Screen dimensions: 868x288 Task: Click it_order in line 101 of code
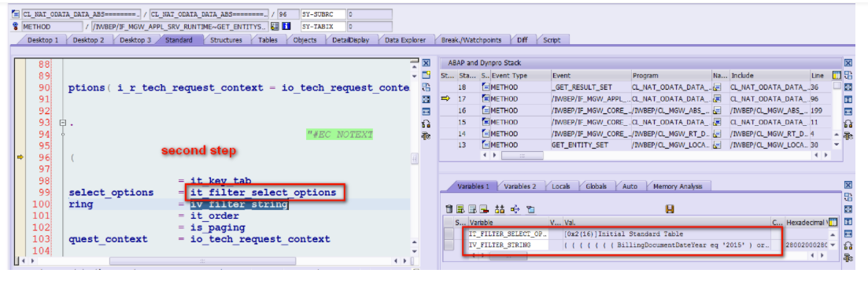tap(214, 216)
